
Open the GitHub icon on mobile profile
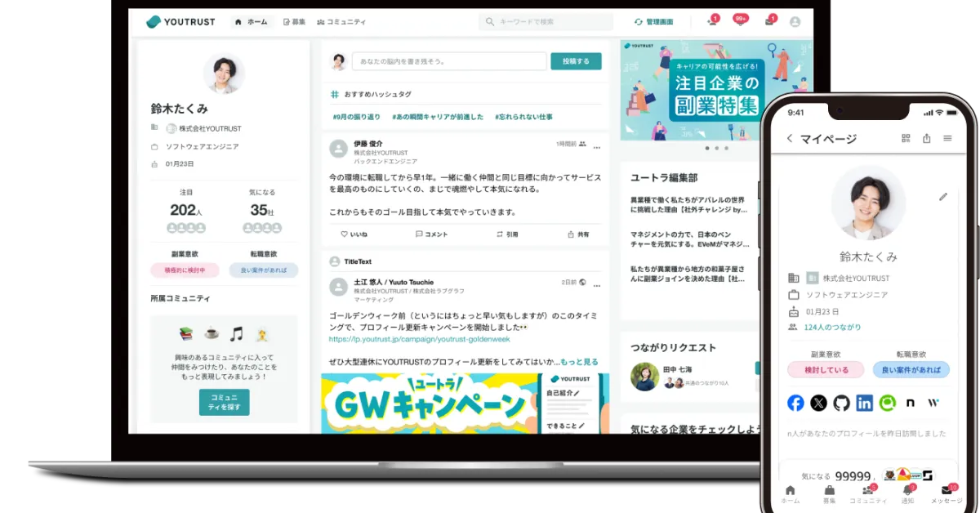pos(841,403)
